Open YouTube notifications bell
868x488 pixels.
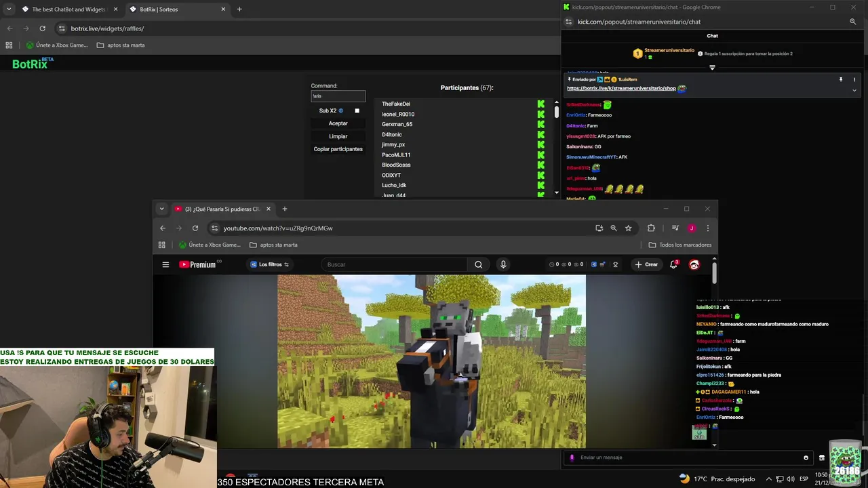click(x=673, y=264)
